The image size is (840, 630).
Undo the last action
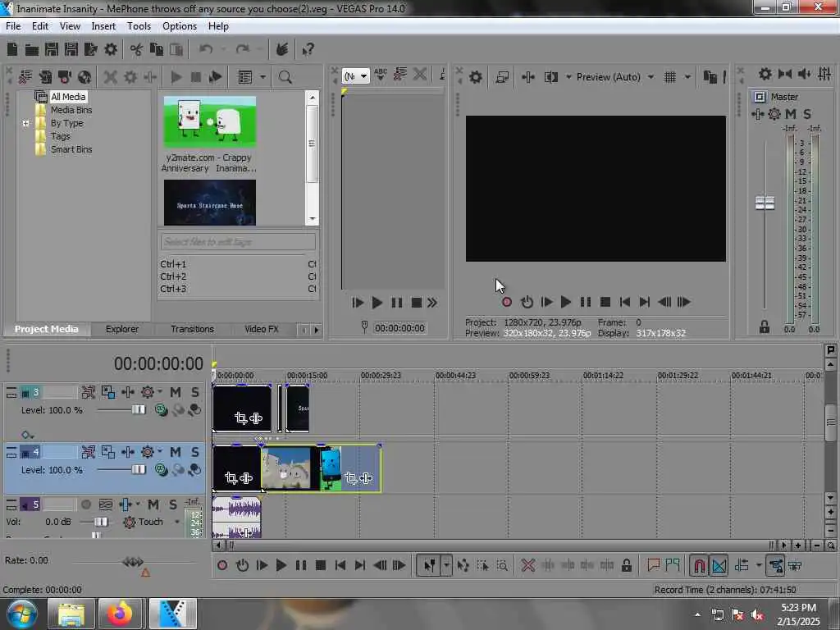[206, 50]
